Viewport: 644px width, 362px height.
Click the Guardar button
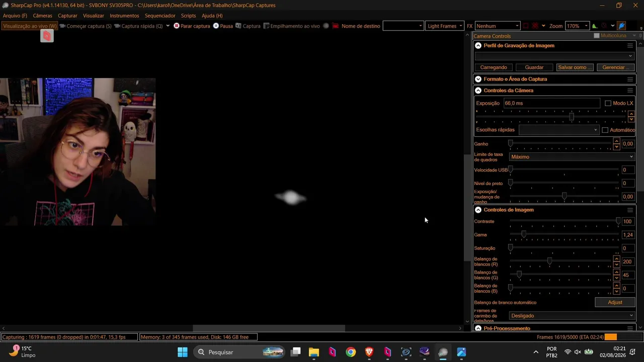[x=534, y=67]
